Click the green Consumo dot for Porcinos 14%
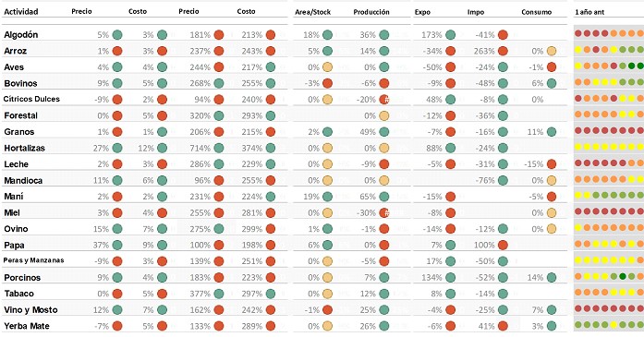Screen dimensions: 644x337 552,278
